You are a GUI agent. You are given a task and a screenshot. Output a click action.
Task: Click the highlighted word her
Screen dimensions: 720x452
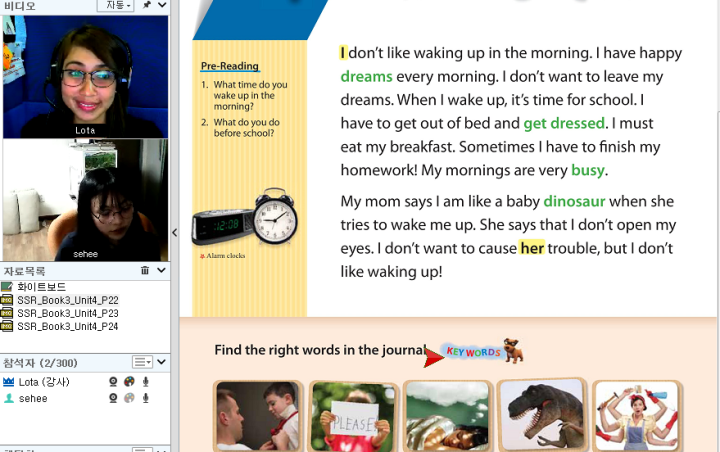click(x=532, y=248)
